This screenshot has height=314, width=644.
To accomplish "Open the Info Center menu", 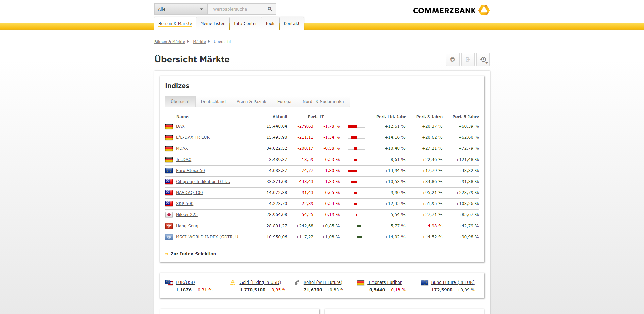I will pos(245,23).
